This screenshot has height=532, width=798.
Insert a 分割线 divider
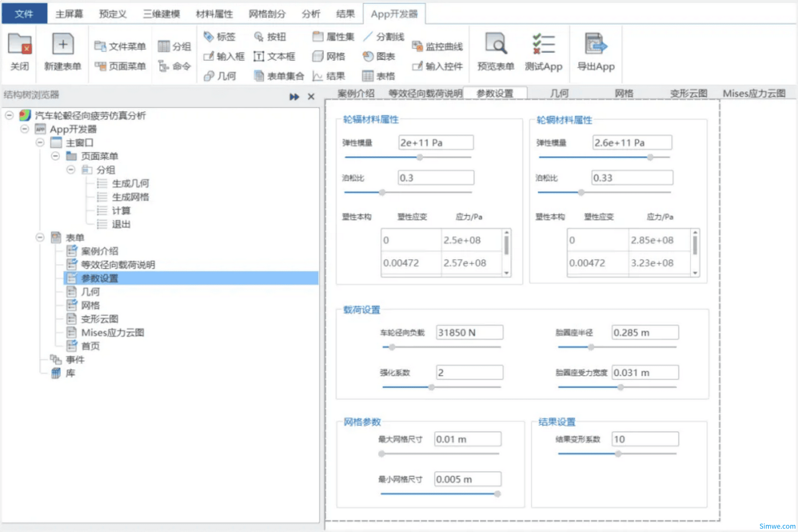(383, 36)
